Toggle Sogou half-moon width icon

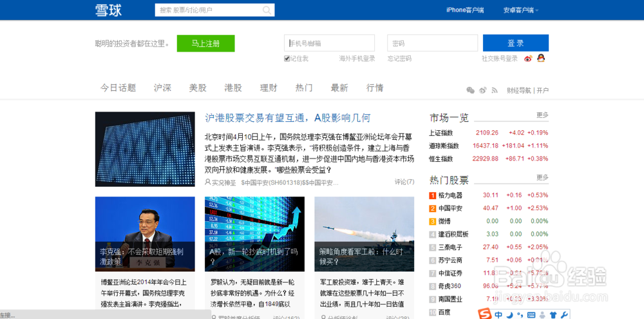(x=509, y=315)
